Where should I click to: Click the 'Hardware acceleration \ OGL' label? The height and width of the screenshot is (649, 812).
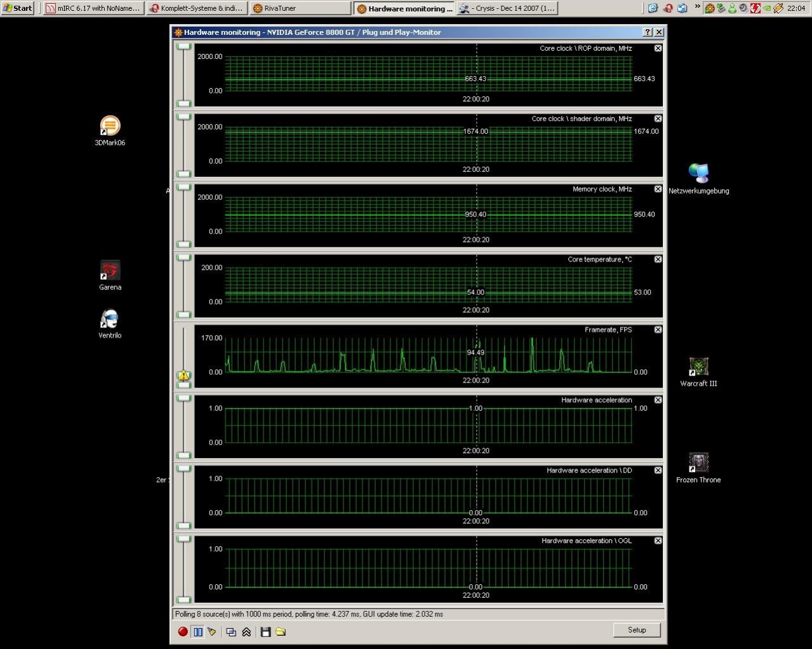[587, 541]
